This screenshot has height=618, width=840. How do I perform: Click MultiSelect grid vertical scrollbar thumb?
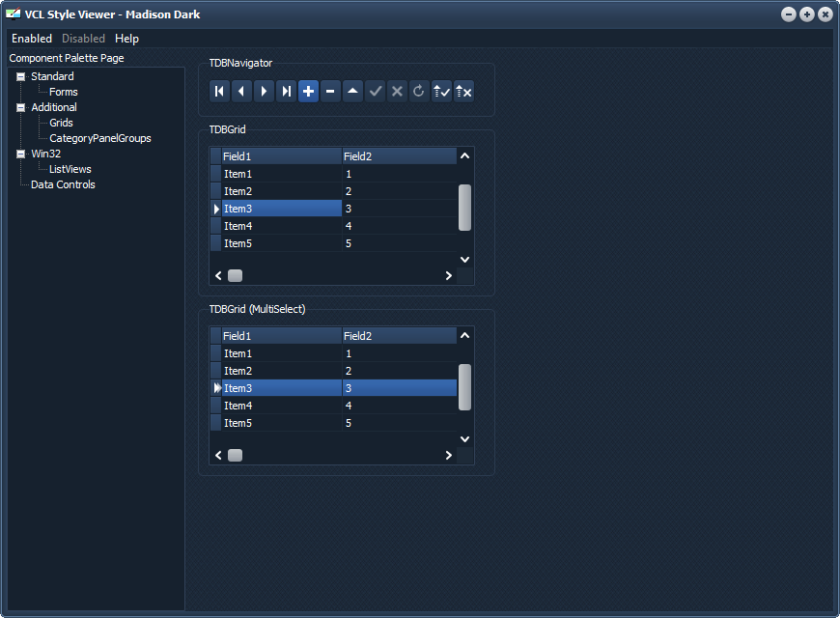[465, 387]
